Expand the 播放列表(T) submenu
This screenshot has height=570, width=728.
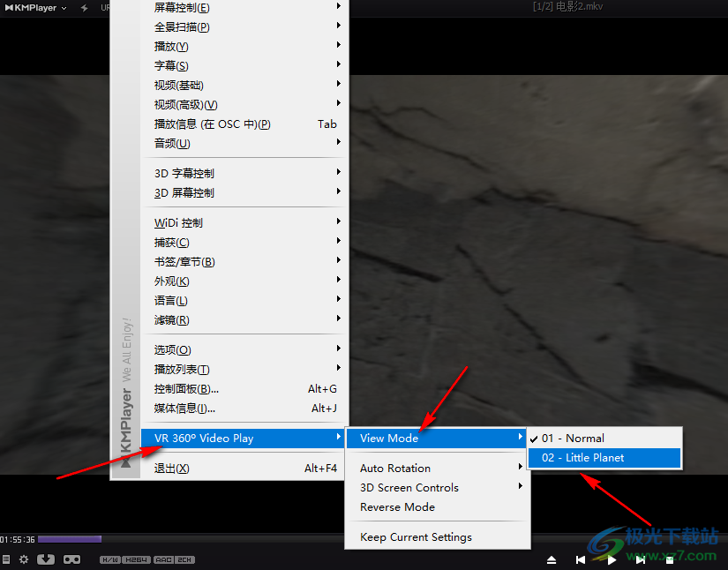click(244, 369)
